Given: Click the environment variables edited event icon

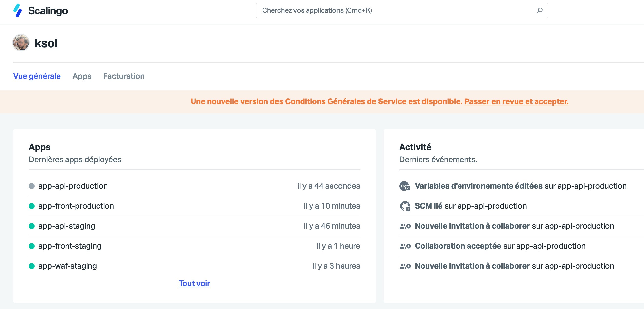Looking at the screenshot, I should point(405,186).
